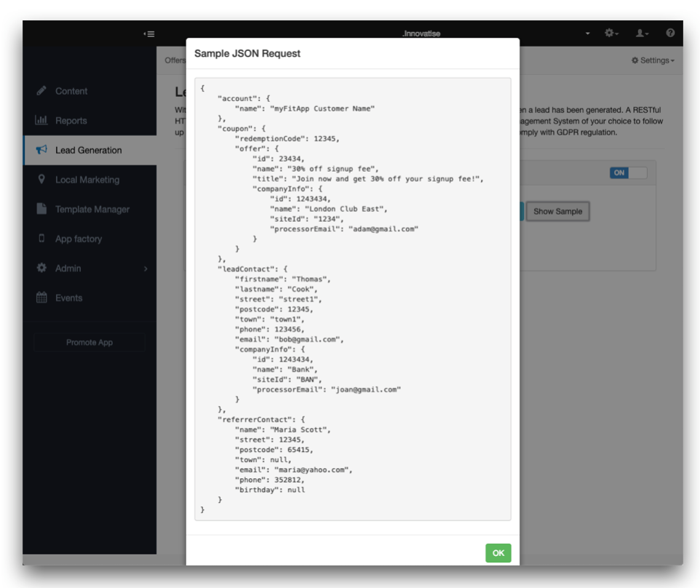Go to Template Manager section

pos(92,210)
